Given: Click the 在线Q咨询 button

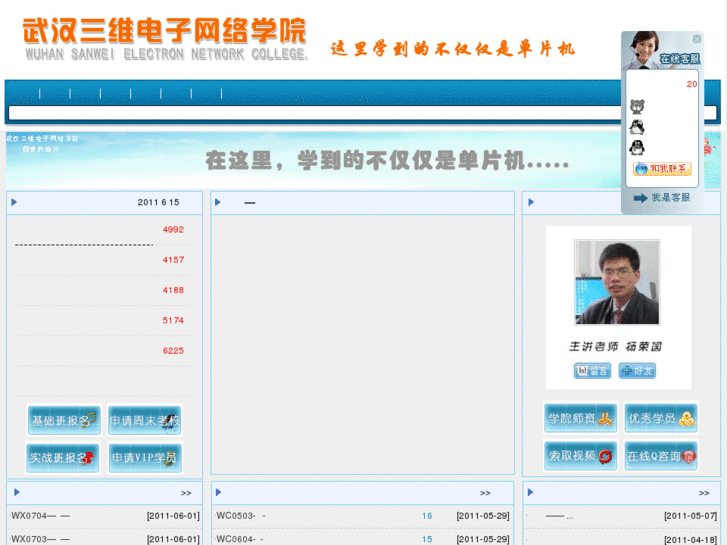Looking at the screenshot, I should point(661,456).
